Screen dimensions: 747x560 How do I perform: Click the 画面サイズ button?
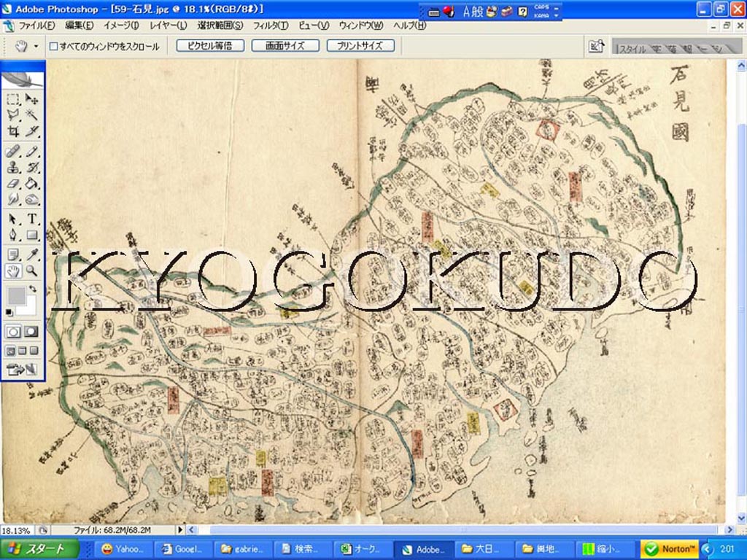(285, 46)
